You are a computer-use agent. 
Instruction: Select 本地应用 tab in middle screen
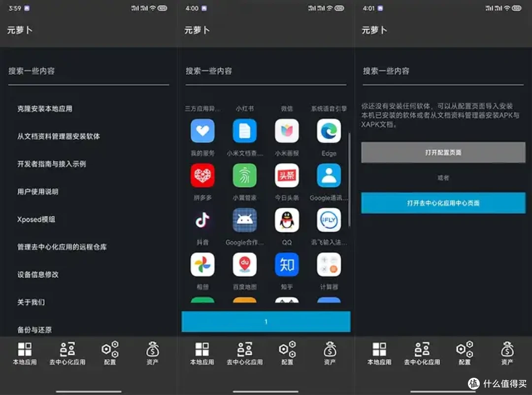point(202,354)
